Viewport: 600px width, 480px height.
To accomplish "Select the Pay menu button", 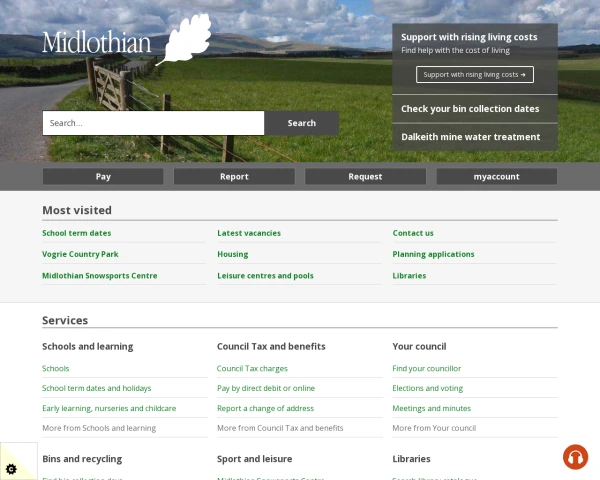I will pyautogui.click(x=103, y=176).
